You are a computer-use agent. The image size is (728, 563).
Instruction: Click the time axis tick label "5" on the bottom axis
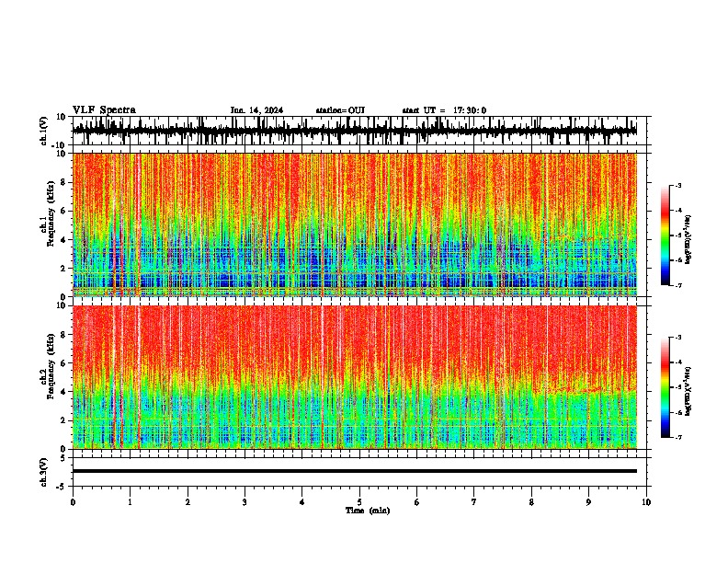point(359,502)
